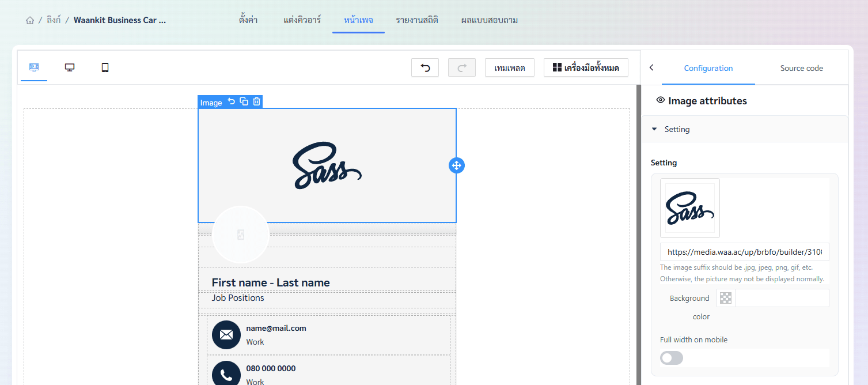Open the เทมเพลต templates button

[510, 67]
